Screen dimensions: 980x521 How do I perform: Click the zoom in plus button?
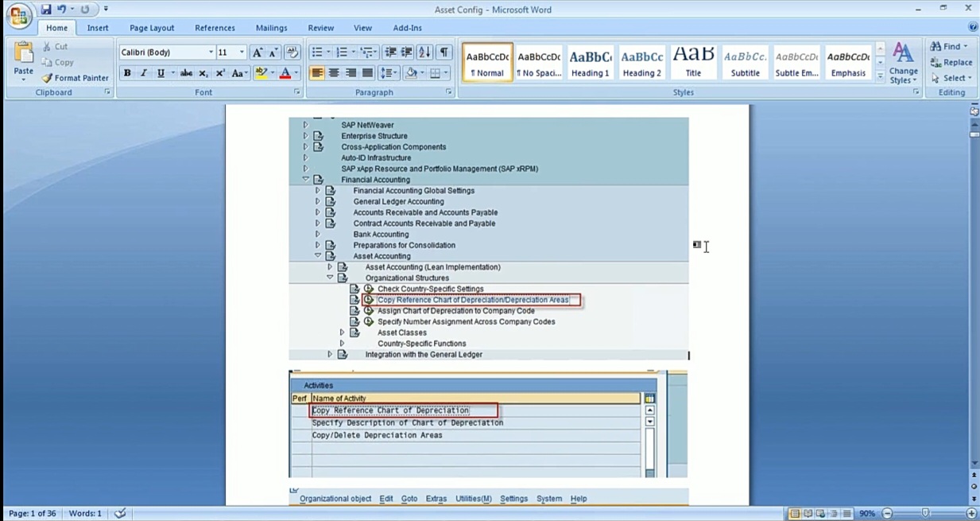(x=971, y=514)
